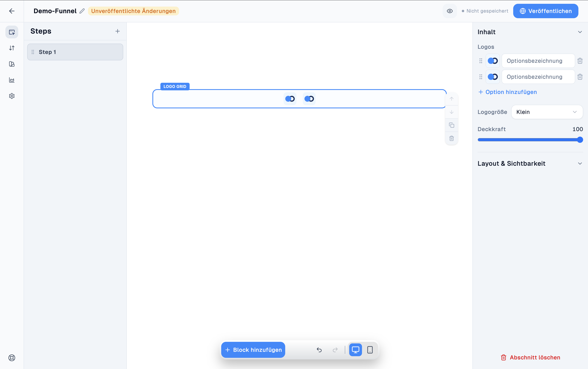Screen dimensions: 588x369
Task: Open the design theme sidebar icon
Action: pos(12,64)
